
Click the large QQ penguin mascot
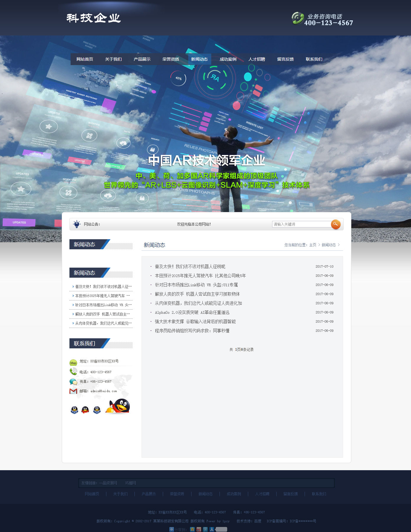(x=119, y=406)
